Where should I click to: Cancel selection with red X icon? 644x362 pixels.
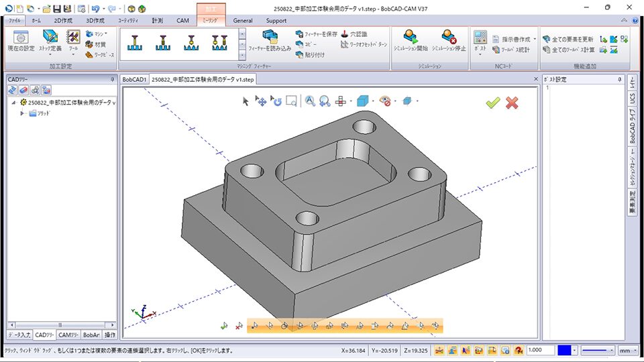pyautogui.click(x=512, y=103)
